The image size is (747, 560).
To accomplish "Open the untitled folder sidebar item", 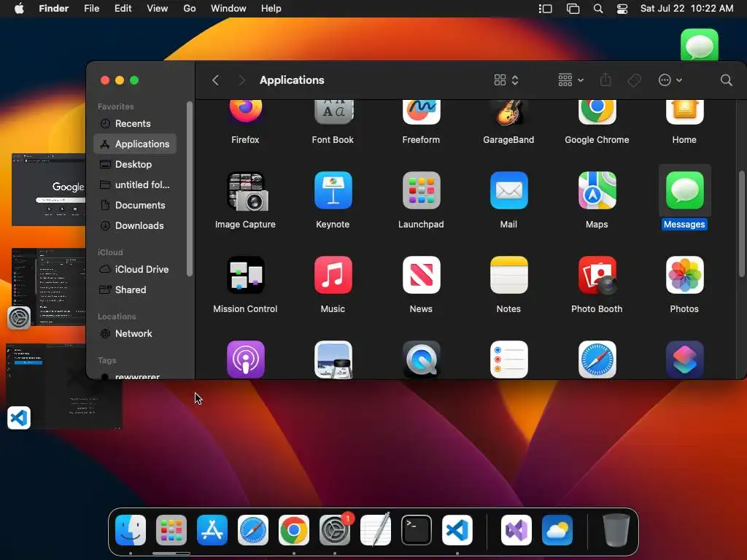I will coord(135,184).
